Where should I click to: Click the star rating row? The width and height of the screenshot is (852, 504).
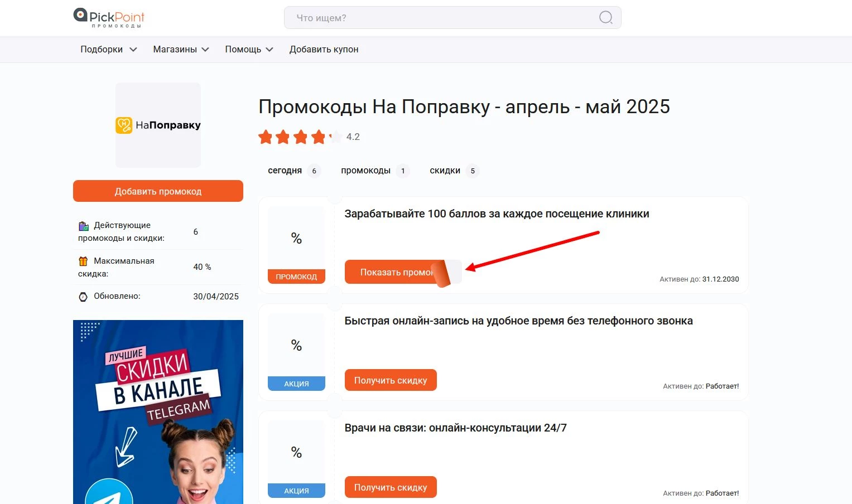[x=300, y=137]
